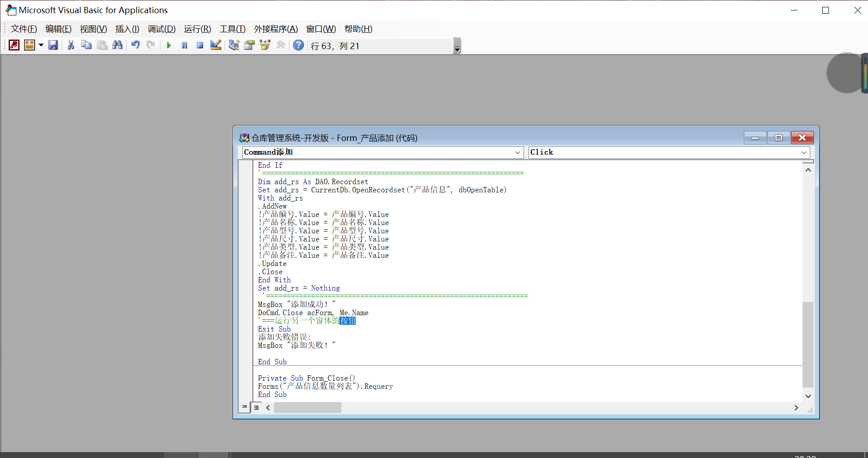Click 'Dim add_rs As DAO.Recordset' line

tap(313, 181)
